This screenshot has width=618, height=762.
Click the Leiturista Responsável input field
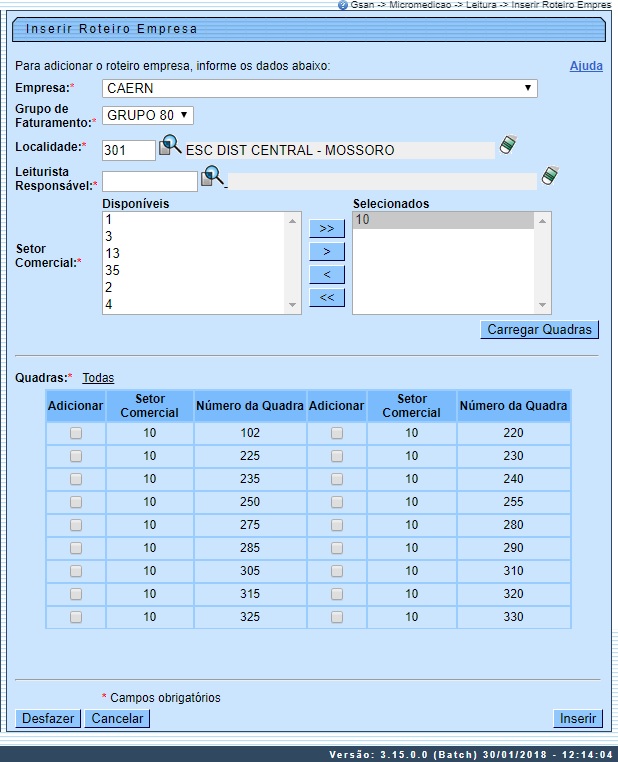150,182
